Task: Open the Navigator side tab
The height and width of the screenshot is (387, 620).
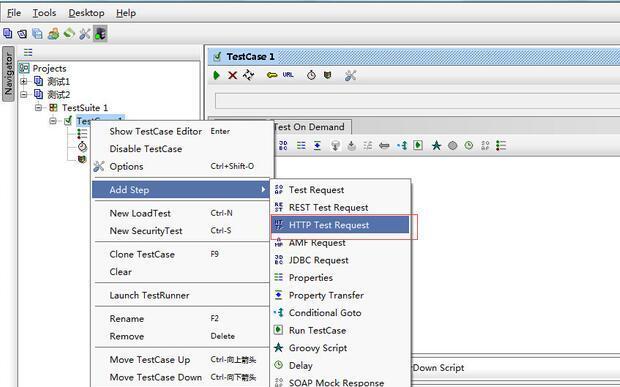Action: [8, 74]
